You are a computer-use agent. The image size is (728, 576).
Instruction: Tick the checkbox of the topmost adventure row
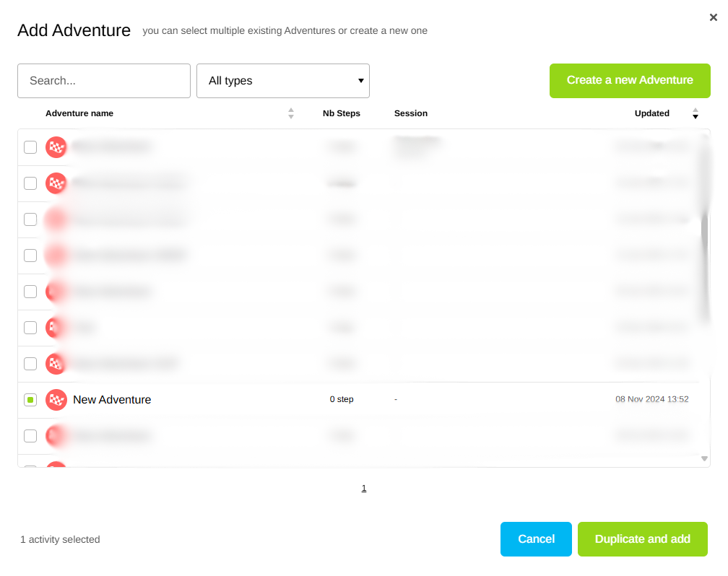(30, 147)
